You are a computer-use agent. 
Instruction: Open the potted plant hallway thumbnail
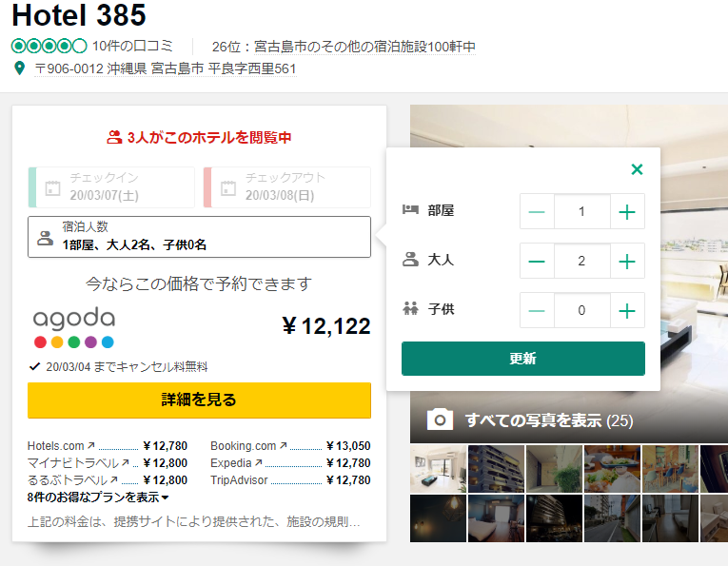click(x=554, y=469)
